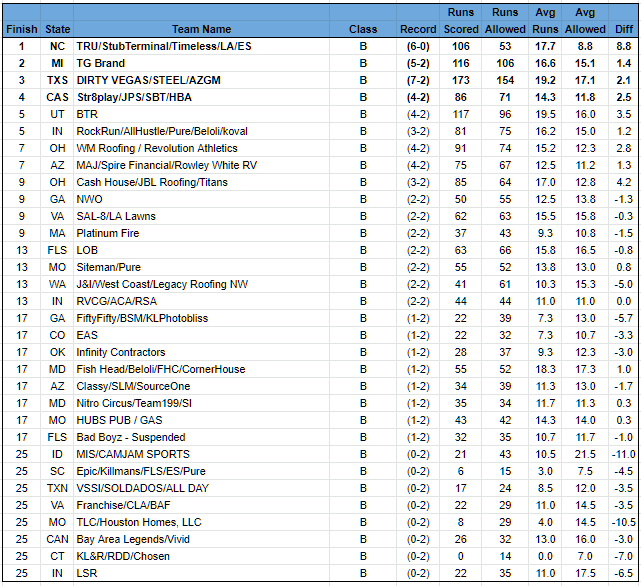641x586 pixels.
Task: Select the state cell 'UT'
Action: pyautogui.click(x=57, y=115)
